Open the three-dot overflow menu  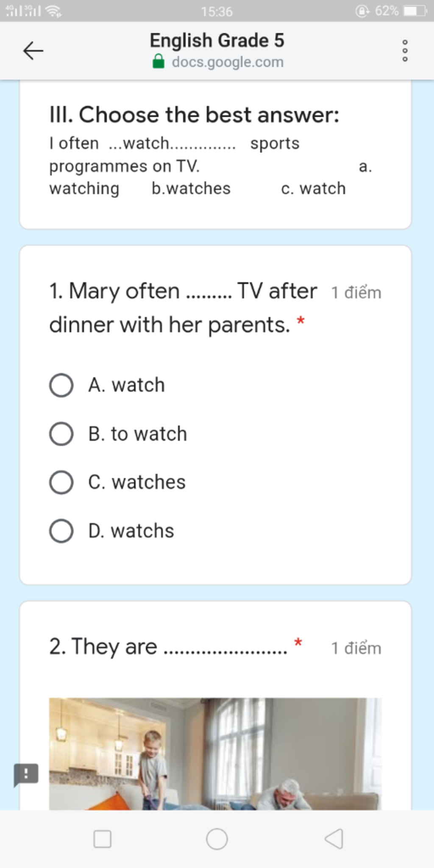pyautogui.click(x=405, y=51)
